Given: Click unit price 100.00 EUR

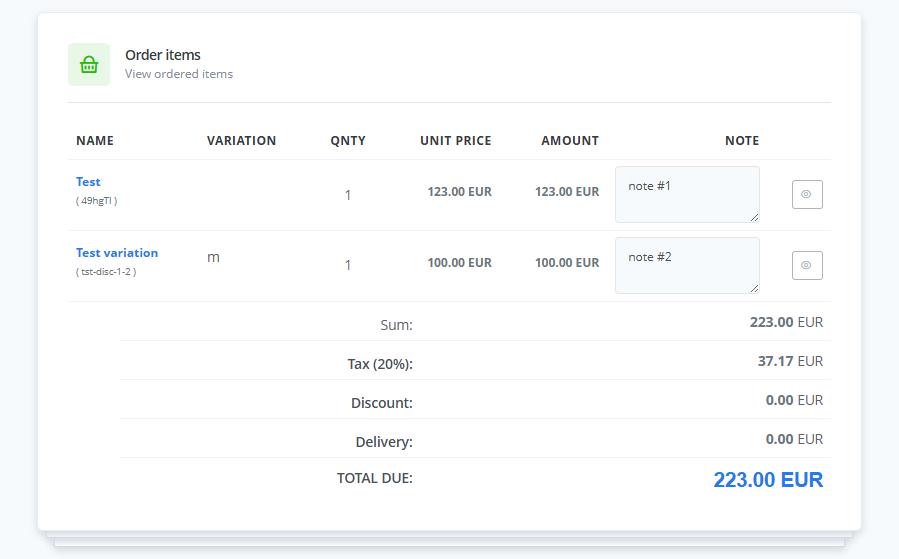Looking at the screenshot, I should (x=459, y=263).
